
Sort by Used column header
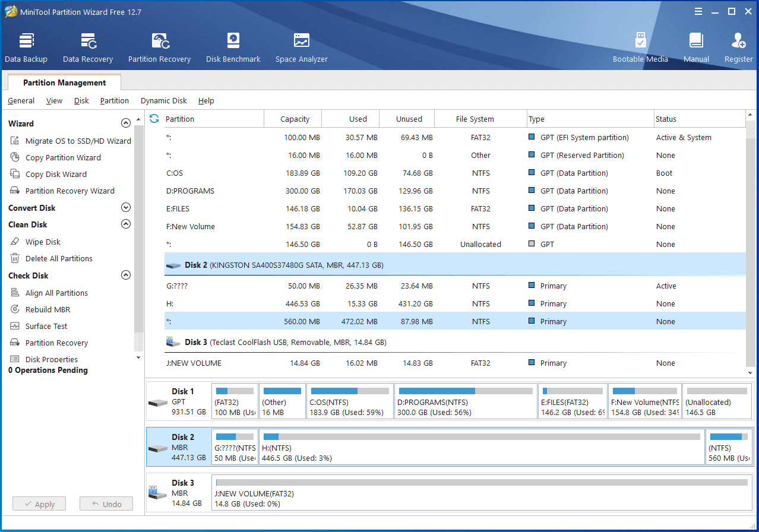[350, 119]
